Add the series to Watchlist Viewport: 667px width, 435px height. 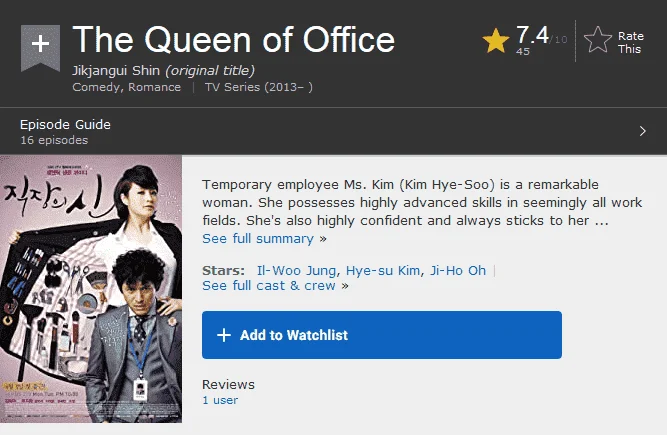click(382, 335)
